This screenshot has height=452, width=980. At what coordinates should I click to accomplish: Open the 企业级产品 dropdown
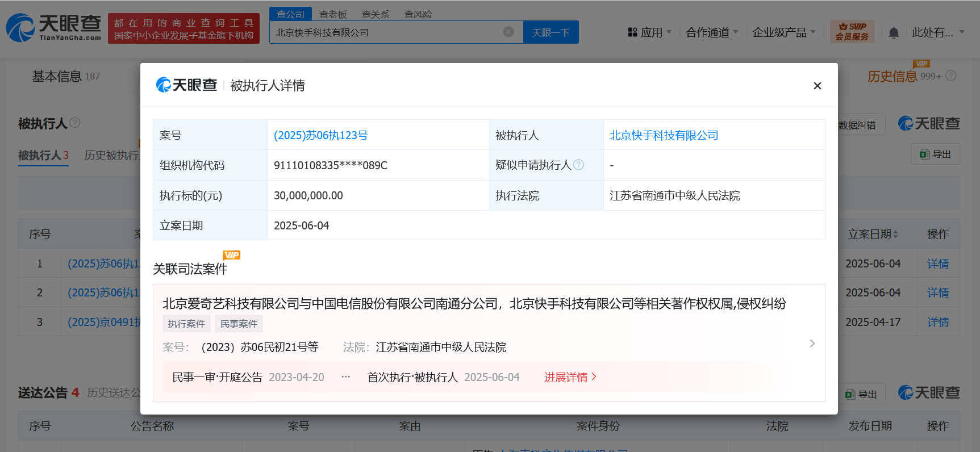click(784, 32)
